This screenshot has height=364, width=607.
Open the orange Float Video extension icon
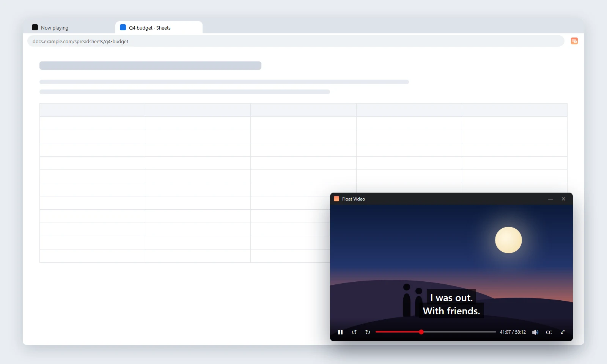[x=574, y=41]
